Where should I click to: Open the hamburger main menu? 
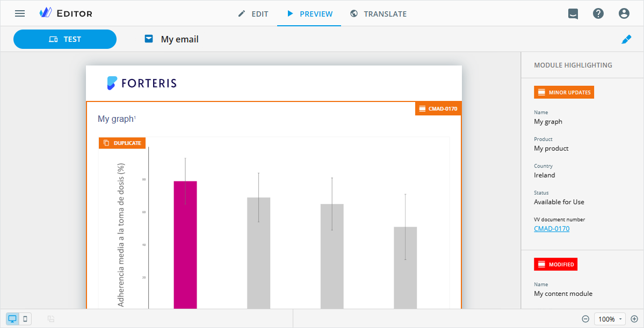point(20,13)
